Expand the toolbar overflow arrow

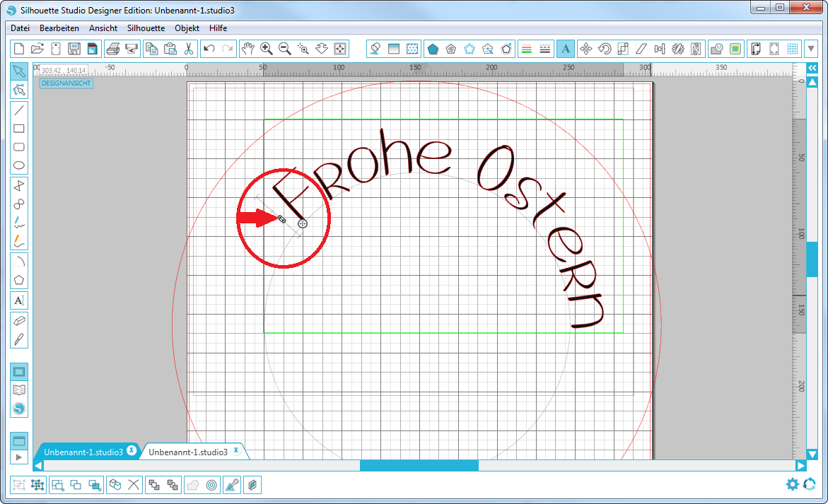810,49
